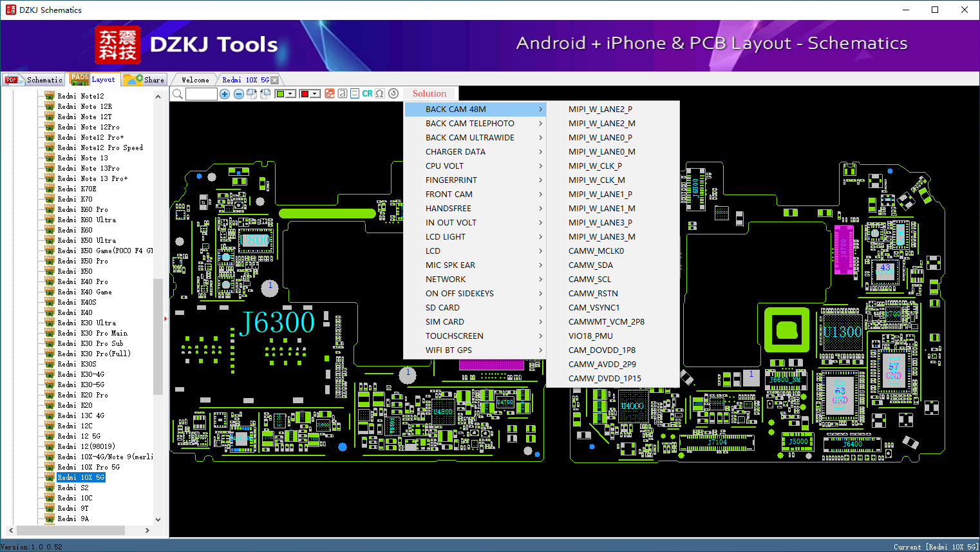Select BACK CAM 48M menu entry
Viewport: 980px width, 552px height.
475,109
